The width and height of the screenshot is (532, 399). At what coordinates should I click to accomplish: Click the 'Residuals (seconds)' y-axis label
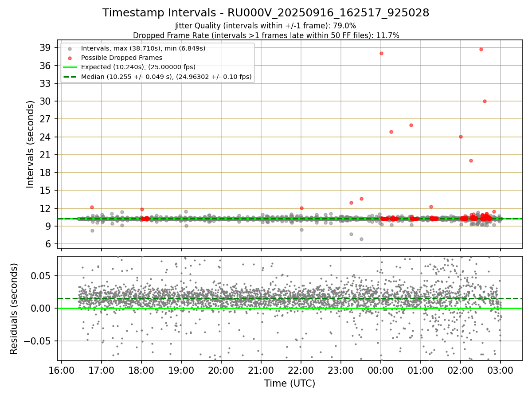coord(14,309)
